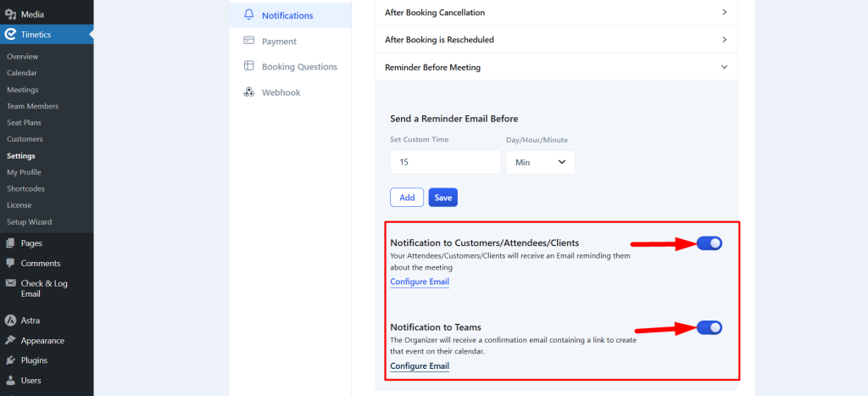Viewport: 868px width, 396px height.
Task: Open Team Members submenu item
Action: 33,106
